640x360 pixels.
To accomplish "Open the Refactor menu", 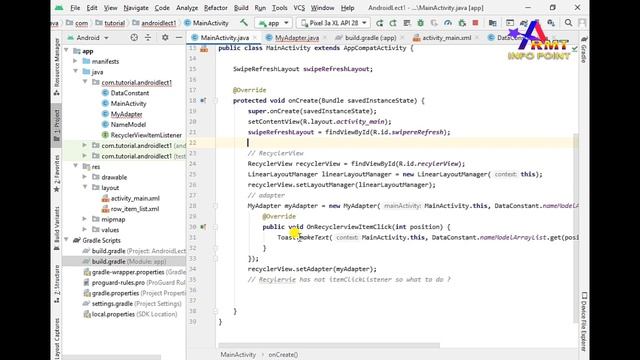I will coord(216,8).
